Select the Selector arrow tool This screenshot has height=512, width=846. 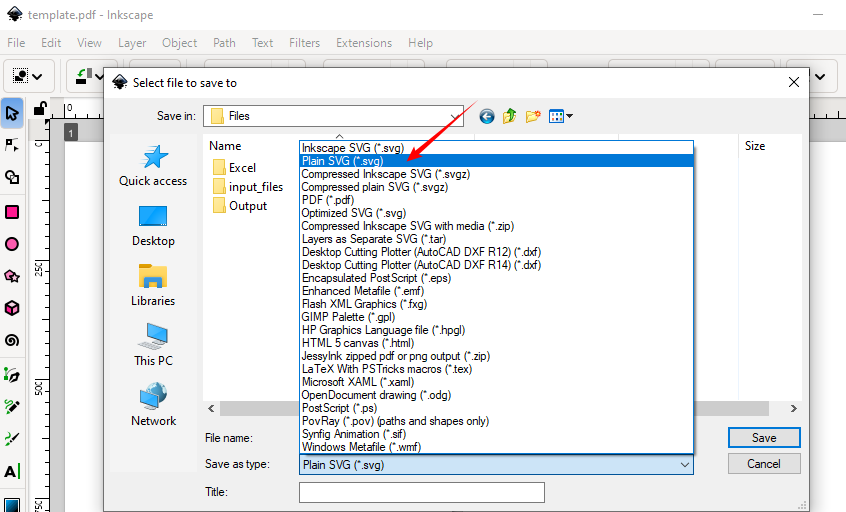(x=12, y=113)
